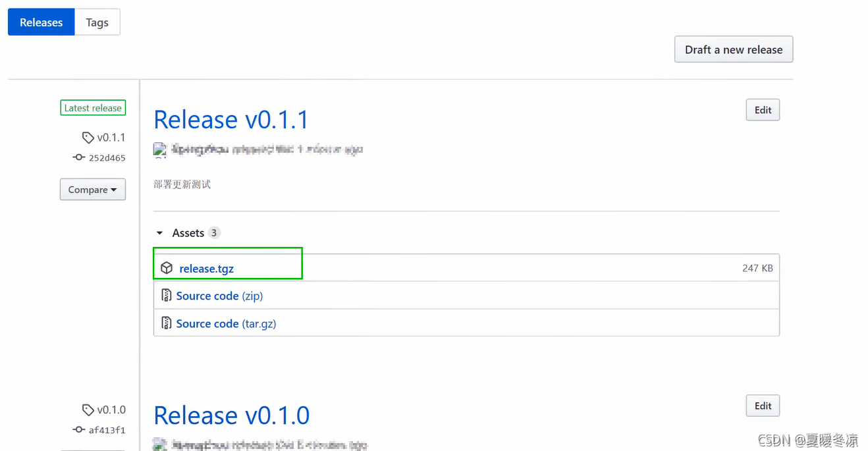Click the tag icon next to v0.1.0
Viewport: 868px width, 451px height.
click(88, 410)
